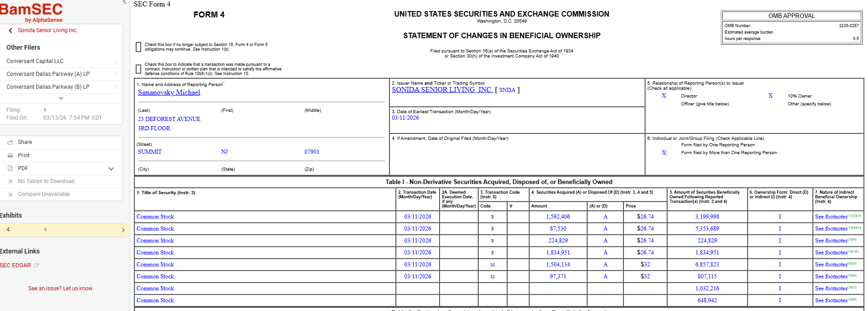Click the printer icon next to Print
Viewport: 868px width, 311px height.
click(x=10, y=155)
